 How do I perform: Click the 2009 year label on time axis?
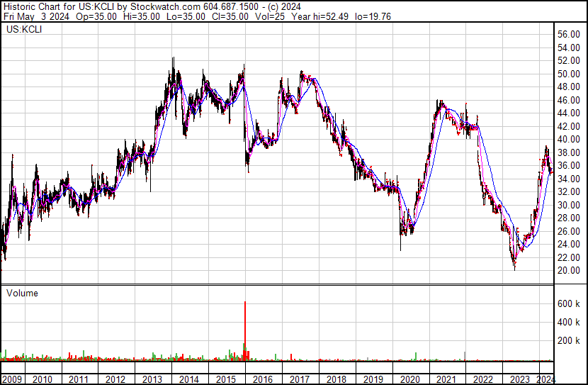pyautogui.click(x=11, y=379)
